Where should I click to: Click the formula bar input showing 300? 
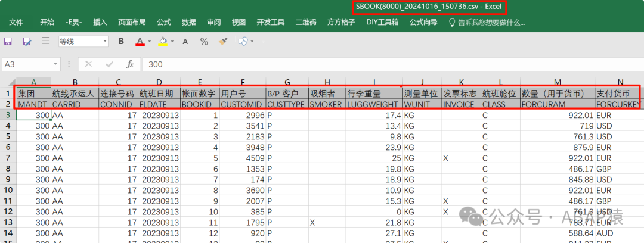coord(394,64)
